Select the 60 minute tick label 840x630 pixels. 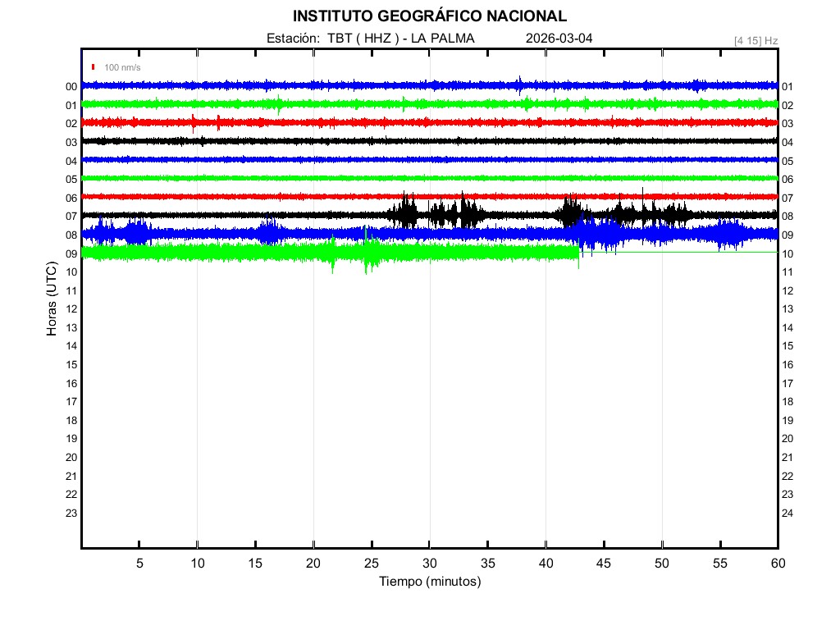[x=778, y=563]
